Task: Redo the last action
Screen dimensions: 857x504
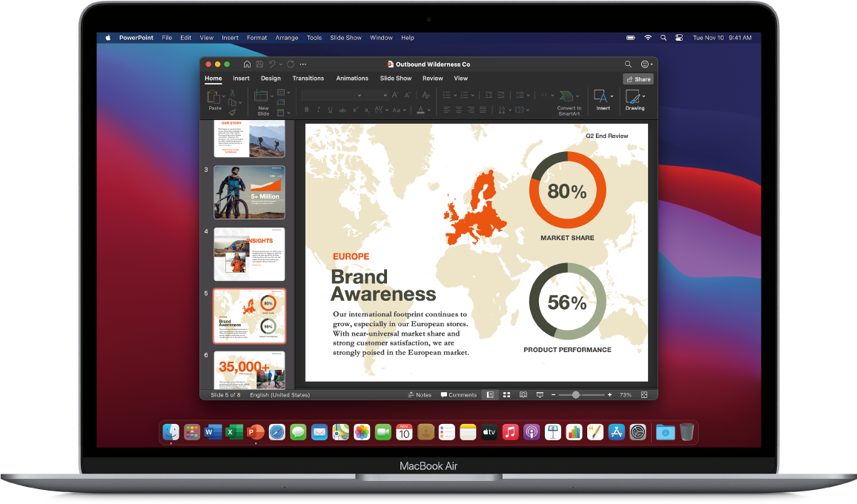Action: (290, 64)
